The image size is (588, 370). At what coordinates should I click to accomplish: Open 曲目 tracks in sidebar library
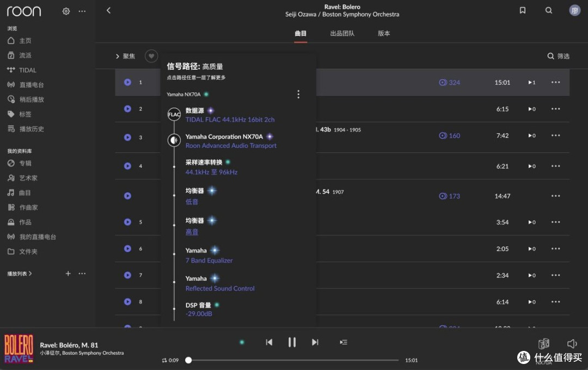20,192
